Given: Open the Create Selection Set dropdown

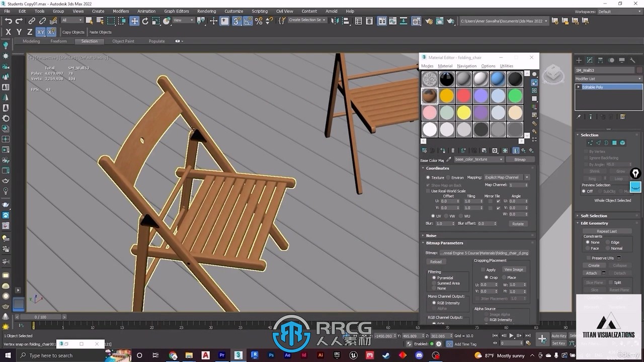Looking at the screenshot, I should 307,20.
